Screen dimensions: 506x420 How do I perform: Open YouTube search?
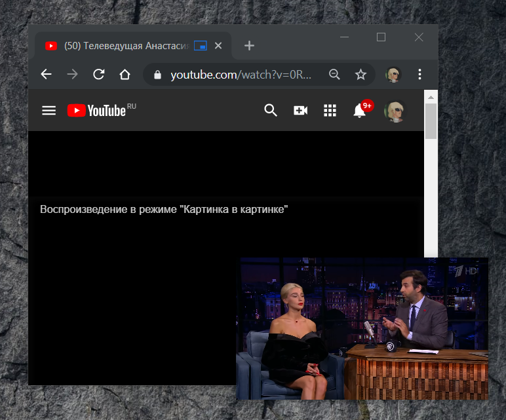tap(271, 110)
